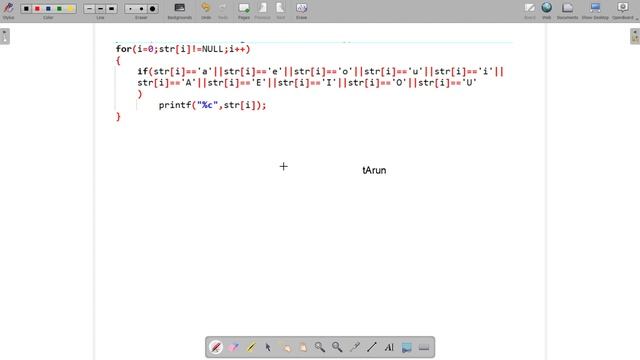The image size is (640, 360).
Task: Select the Eraser tool in stylus palette
Action: (233, 347)
